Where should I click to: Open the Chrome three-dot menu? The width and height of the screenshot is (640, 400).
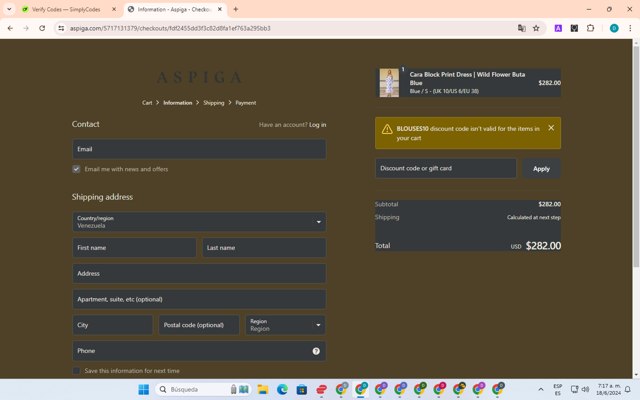click(630, 28)
